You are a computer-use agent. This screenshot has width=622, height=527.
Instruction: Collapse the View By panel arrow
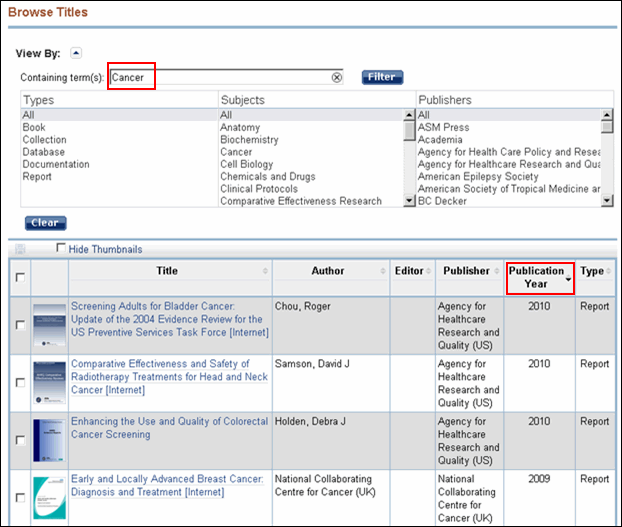tap(76, 53)
